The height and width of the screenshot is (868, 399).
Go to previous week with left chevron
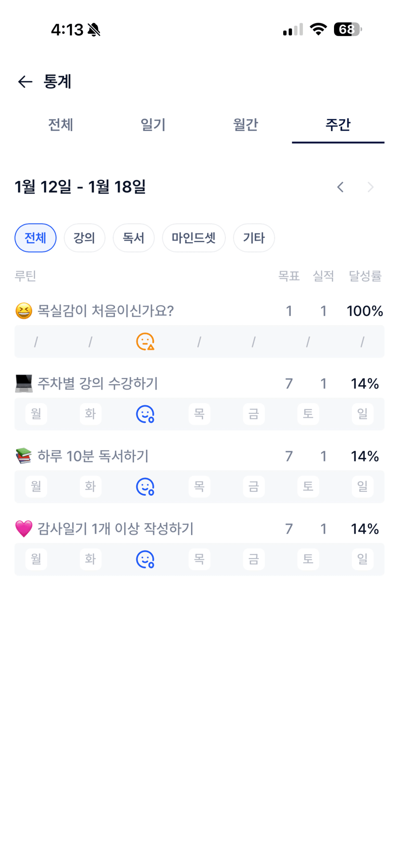(341, 187)
